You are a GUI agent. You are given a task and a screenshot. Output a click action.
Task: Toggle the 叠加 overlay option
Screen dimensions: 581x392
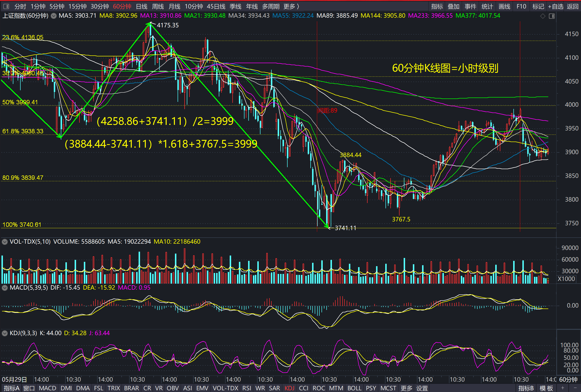(x=453, y=7)
